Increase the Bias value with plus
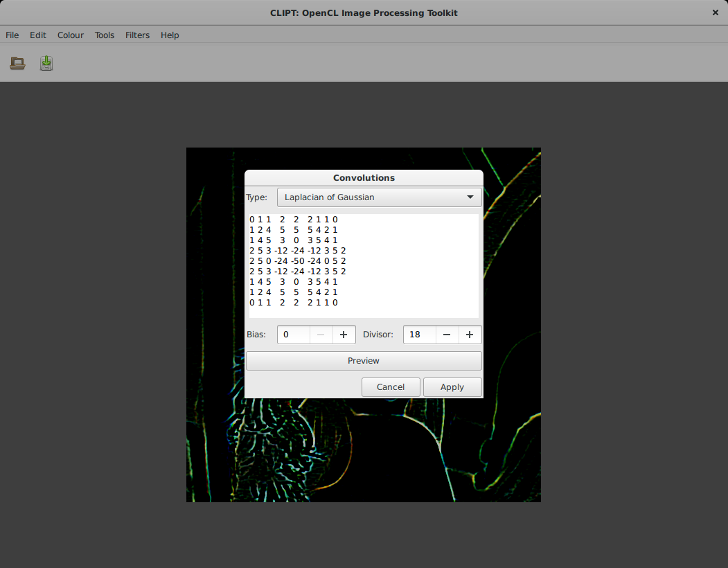 click(x=343, y=335)
